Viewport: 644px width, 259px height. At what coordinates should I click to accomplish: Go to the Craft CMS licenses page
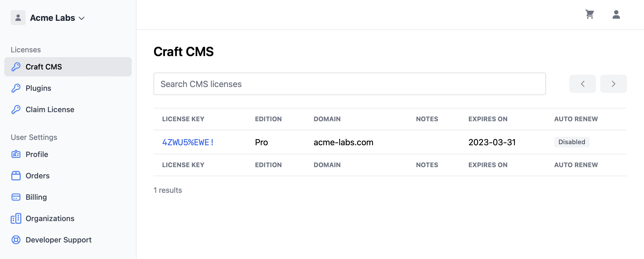click(68, 67)
